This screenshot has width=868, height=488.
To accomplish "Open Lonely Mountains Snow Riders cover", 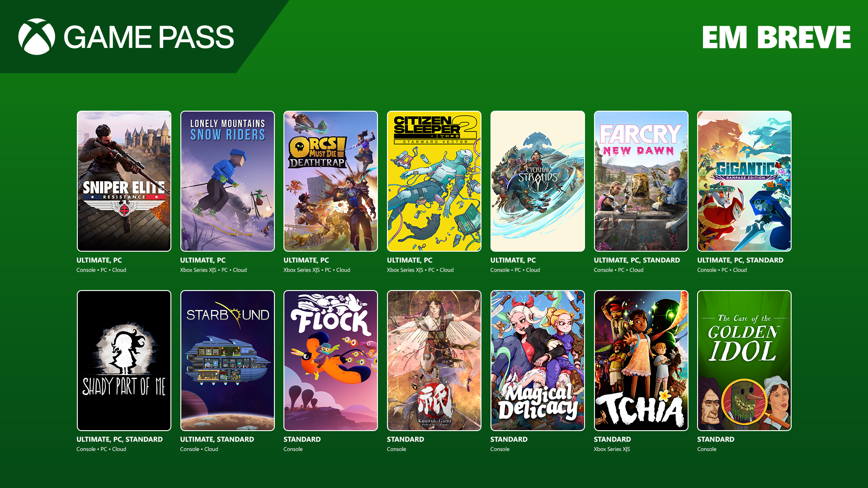I will [x=227, y=181].
